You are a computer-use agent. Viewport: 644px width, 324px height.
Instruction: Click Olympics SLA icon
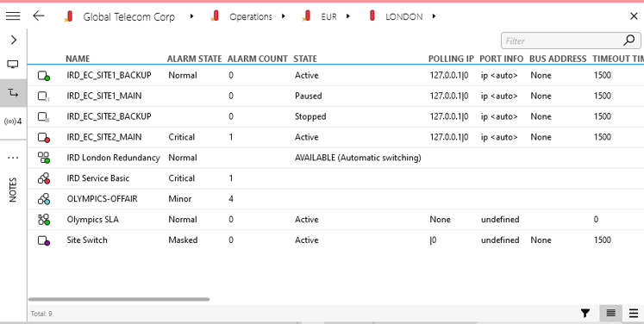click(43, 219)
